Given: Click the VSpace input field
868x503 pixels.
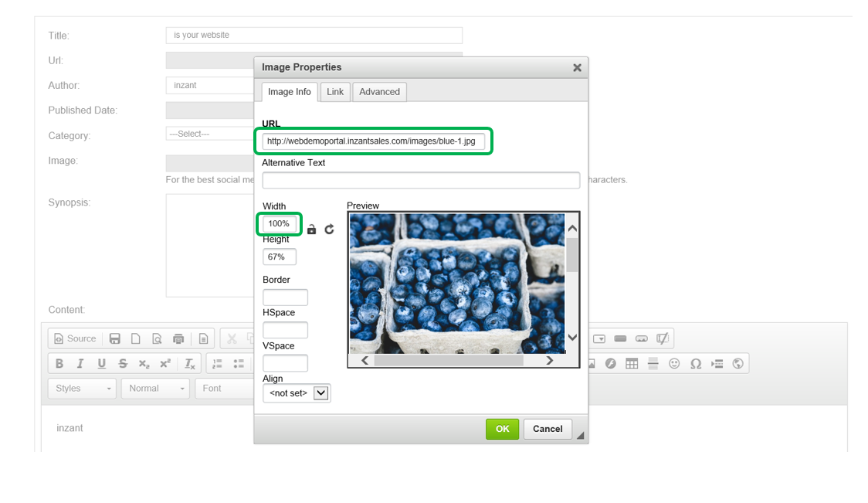Looking at the screenshot, I should 285,363.
